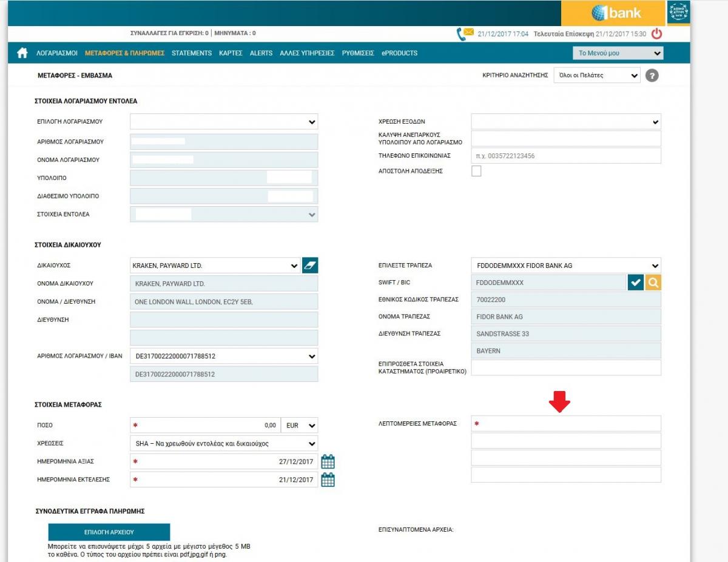Change the EUR currency dropdown
The height and width of the screenshot is (562, 728).
[x=300, y=426]
